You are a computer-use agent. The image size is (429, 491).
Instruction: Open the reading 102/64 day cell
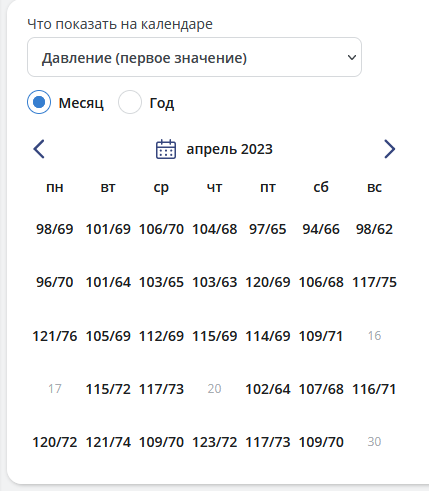268,389
